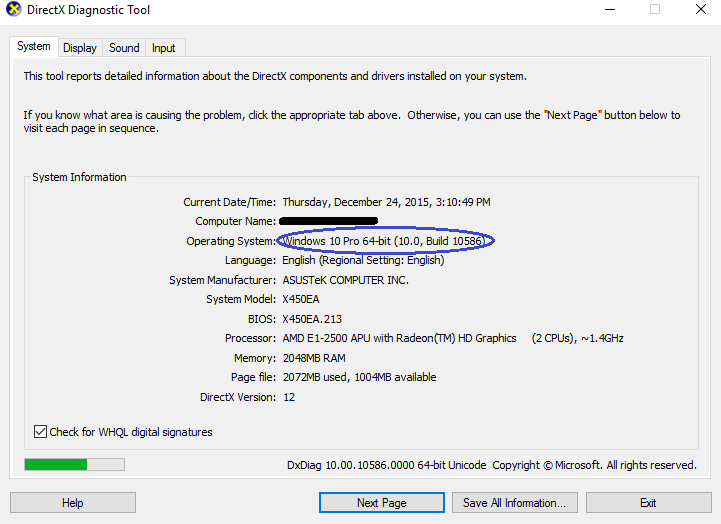This screenshot has width=721, height=524.
Task: Click the redacted Computer Name value
Action: tap(328, 221)
